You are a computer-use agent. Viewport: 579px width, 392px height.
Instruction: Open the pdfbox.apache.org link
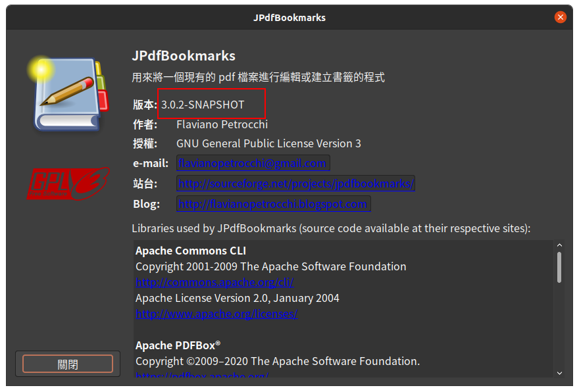[x=202, y=375]
